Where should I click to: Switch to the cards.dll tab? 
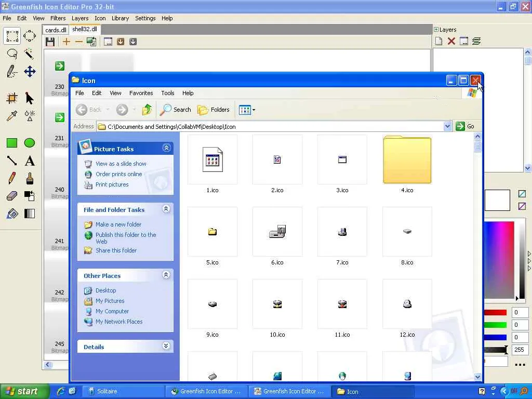tap(56, 30)
